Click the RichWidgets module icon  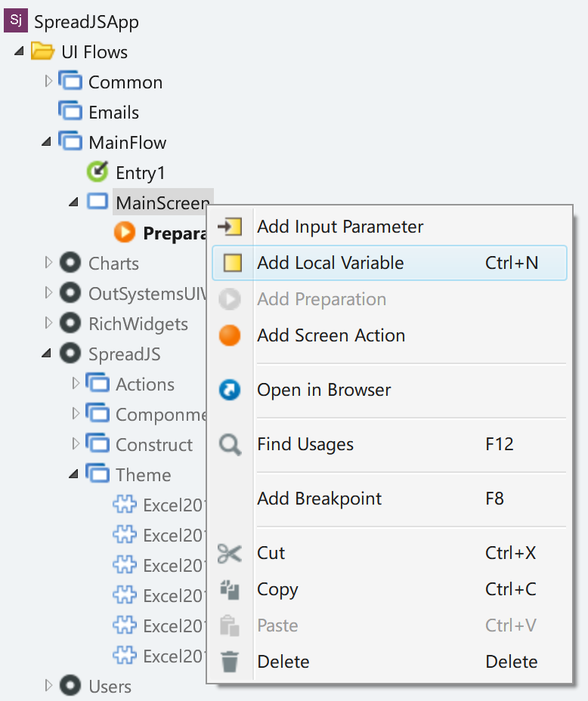(70, 323)
